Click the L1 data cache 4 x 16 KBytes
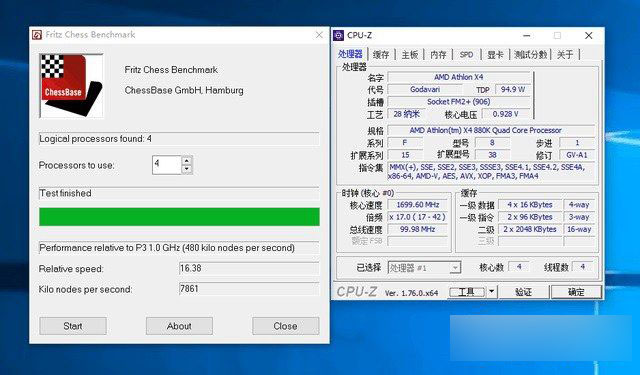The width and height of the screenshot is (640, 375). point(530,205)
